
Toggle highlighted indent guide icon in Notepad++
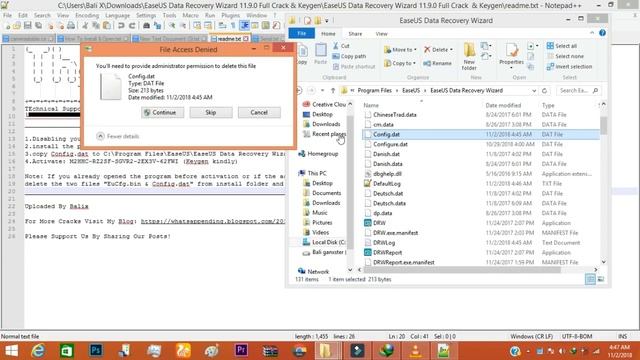coord(244,26)
